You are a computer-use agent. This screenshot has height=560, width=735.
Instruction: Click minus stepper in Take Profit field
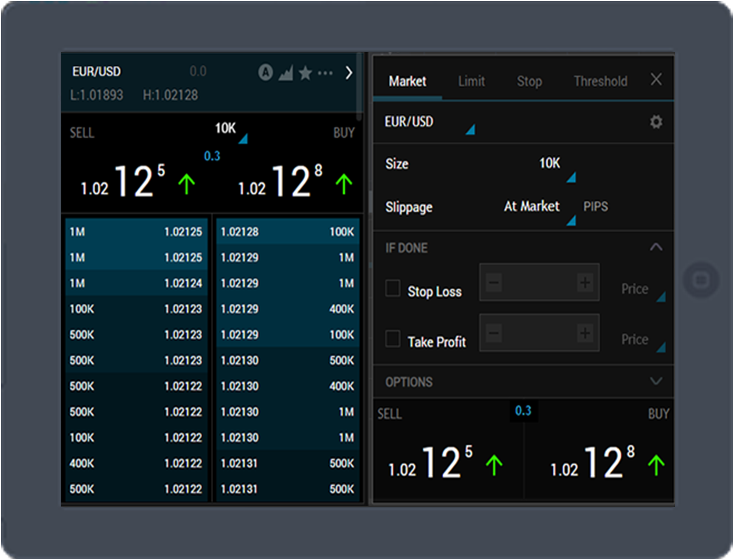coord(494,333)
